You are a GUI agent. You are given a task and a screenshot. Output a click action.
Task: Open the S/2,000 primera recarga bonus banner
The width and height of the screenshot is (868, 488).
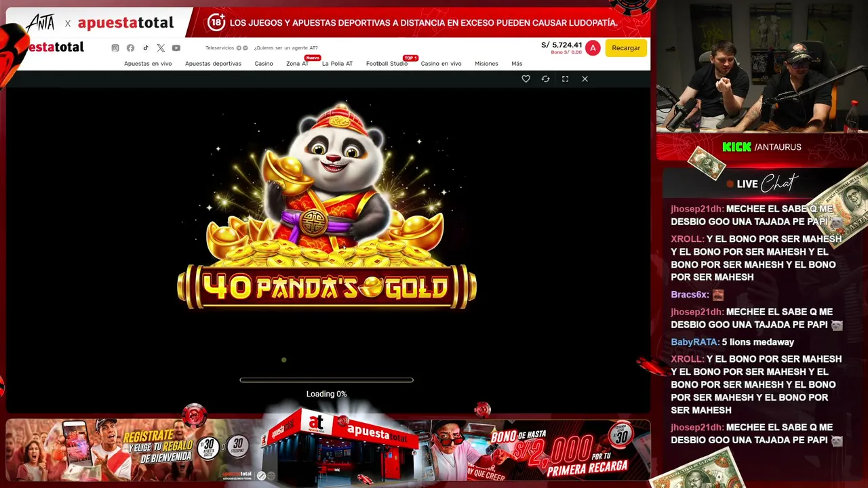[540, 449]
